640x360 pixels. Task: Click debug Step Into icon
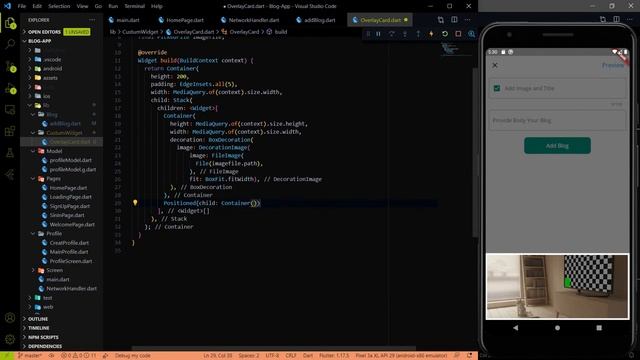405,34
